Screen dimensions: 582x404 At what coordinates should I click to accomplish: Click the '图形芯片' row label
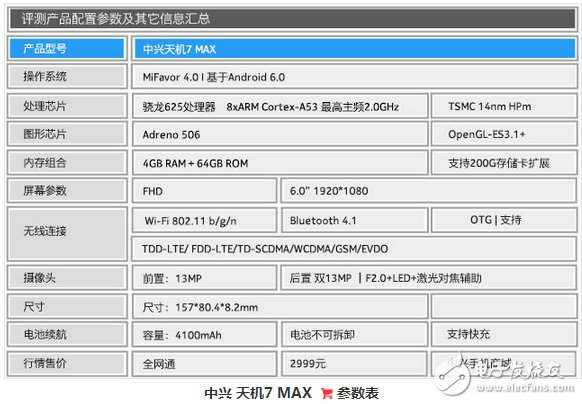tap(67, 134)
